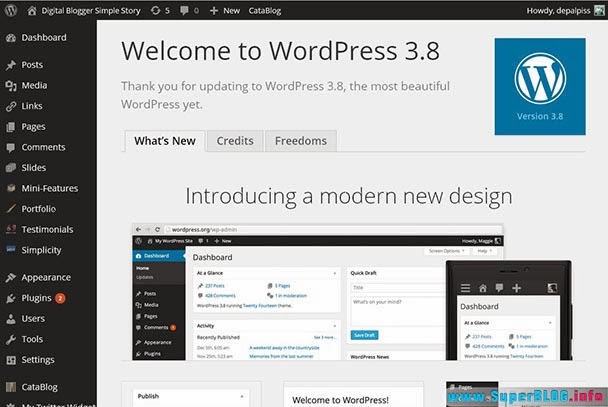Switch to the Freedoms tab
Image resolution: width=608 pixels, height=407 pixels.
point(301,141)
